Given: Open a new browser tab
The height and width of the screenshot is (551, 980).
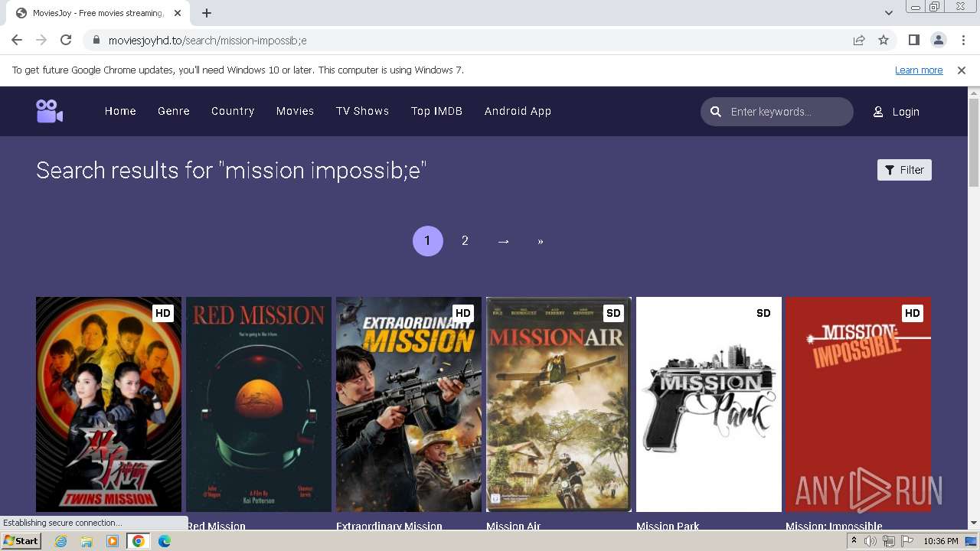Looking at the screenshot, I should pyautogui.click(x=207, y=13).
